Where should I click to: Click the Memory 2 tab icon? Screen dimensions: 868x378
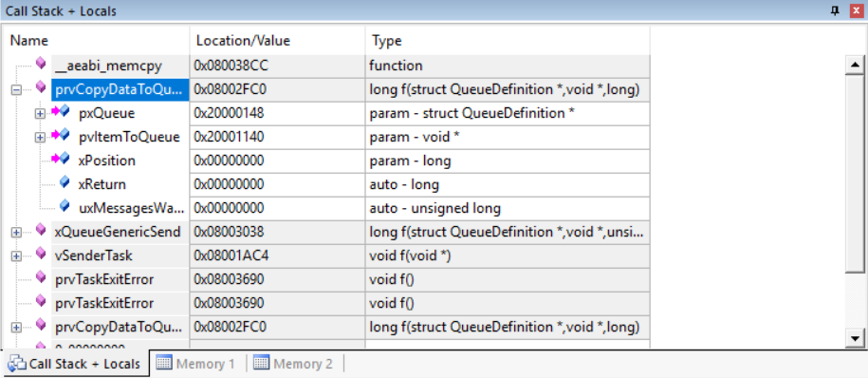260,364
